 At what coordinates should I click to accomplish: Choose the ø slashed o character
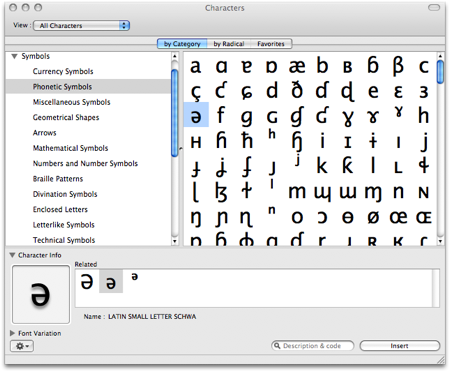pos(373,217)
